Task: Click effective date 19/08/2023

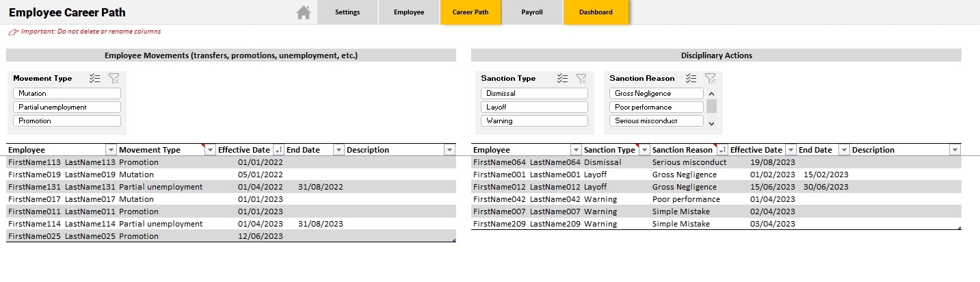Action: click(x=773, y=162)
